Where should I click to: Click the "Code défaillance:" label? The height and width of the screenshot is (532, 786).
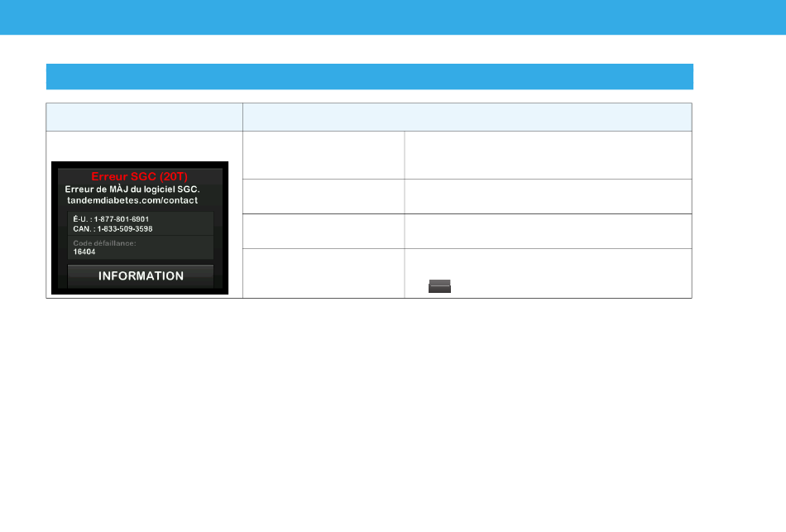click(x=104, y=243)
